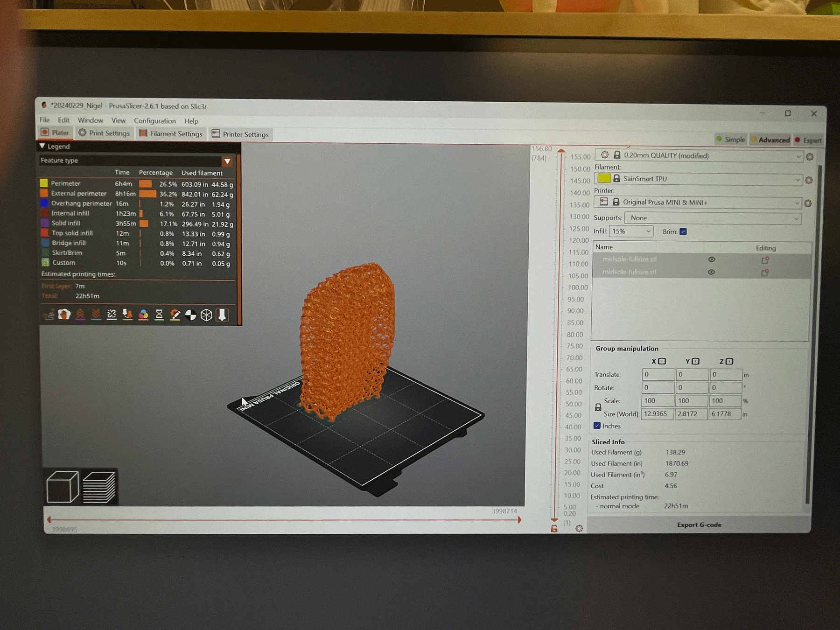Click the Scale X input field

658,401
